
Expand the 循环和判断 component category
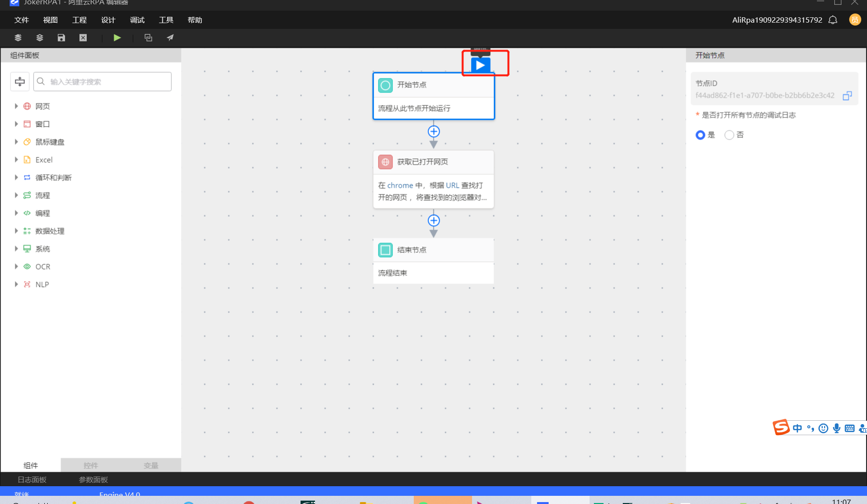16,177
